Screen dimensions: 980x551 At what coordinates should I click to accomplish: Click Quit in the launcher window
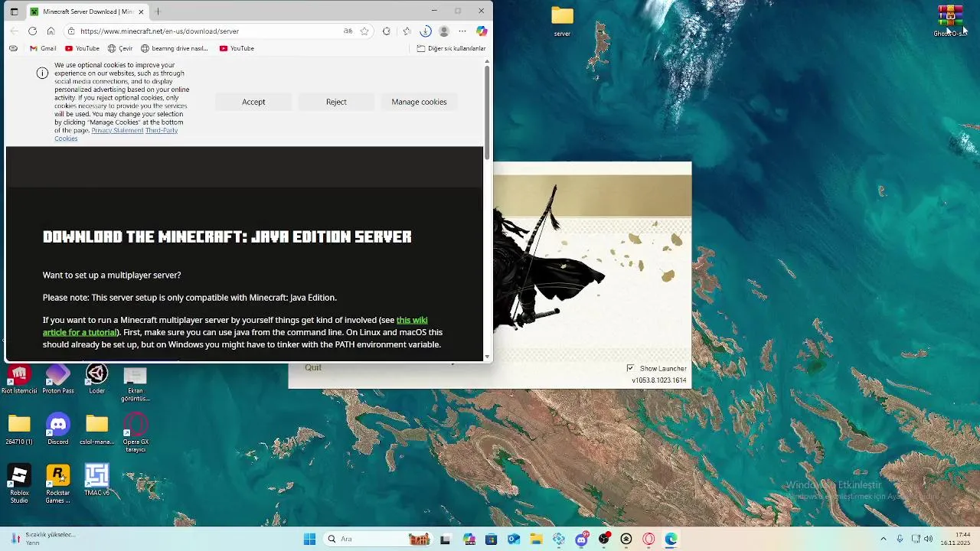pyautogui.click(x=313, y=367)
